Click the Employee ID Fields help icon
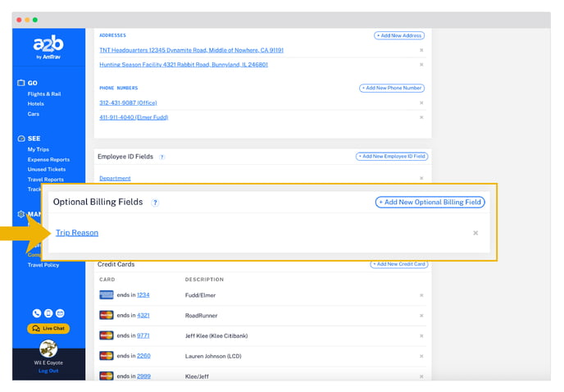 [161, 157]
